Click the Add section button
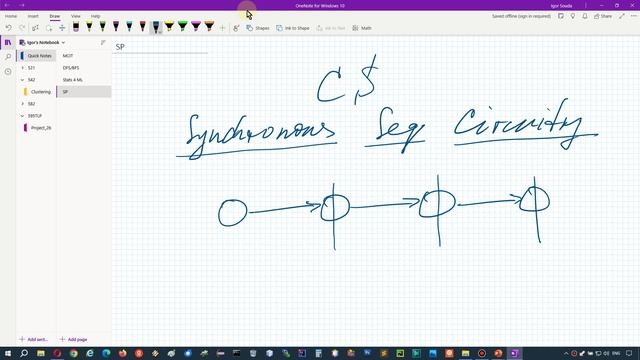The image size is (640, 360). [x=34, y=339]
